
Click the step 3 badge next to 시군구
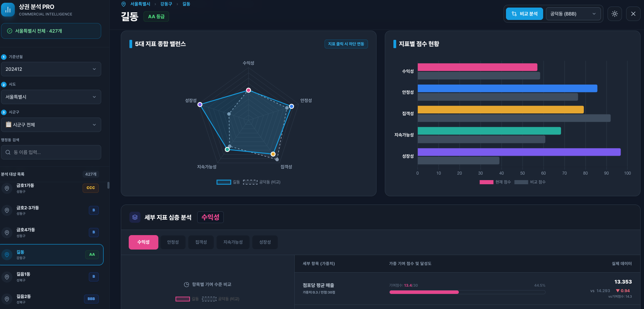[x=4, y=112]
